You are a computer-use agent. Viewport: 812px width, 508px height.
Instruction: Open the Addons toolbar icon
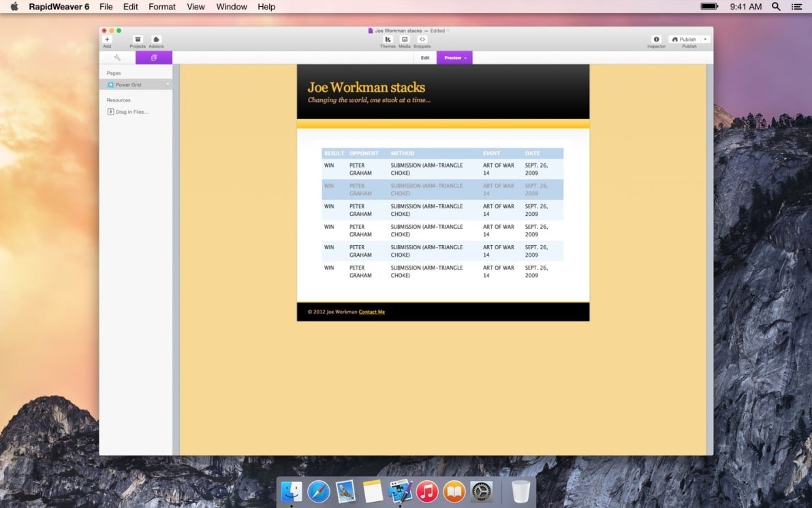pos(156,39)
